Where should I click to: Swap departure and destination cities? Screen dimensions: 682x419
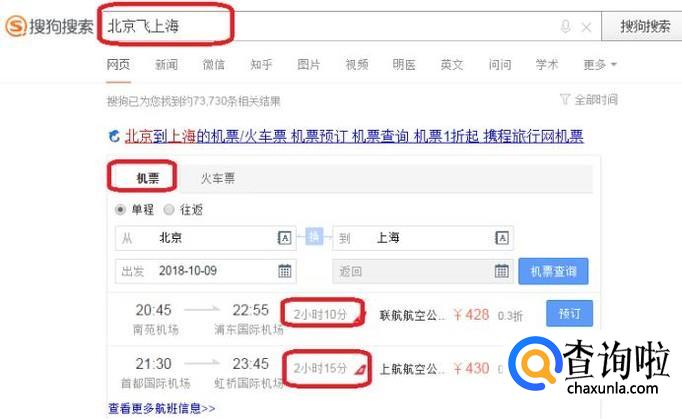pos(314,237)
